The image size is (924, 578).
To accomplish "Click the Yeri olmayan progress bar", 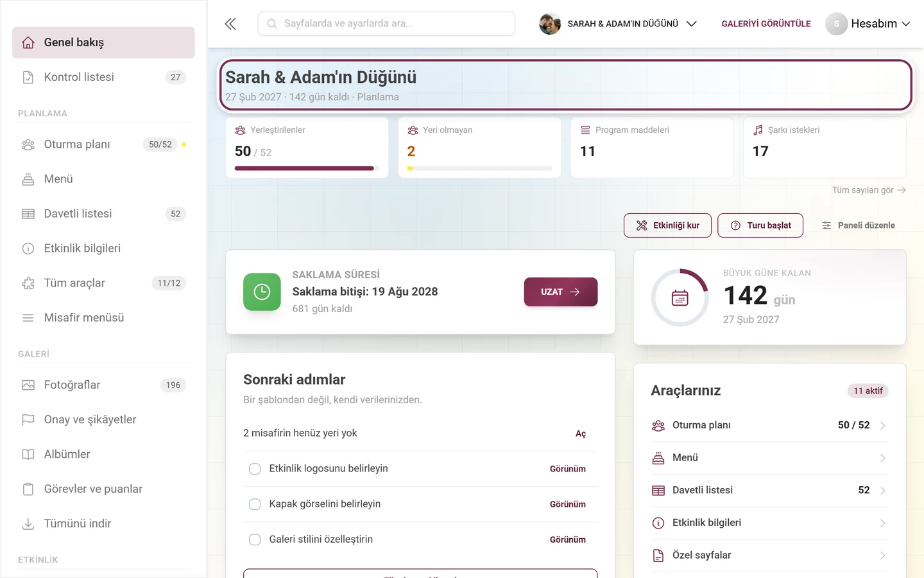I will click(479, 168).
